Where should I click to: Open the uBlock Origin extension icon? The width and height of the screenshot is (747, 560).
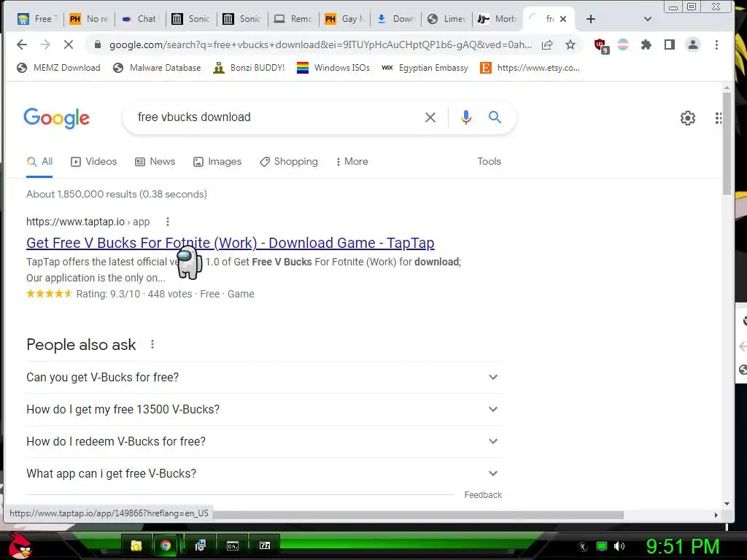point(601,46)
